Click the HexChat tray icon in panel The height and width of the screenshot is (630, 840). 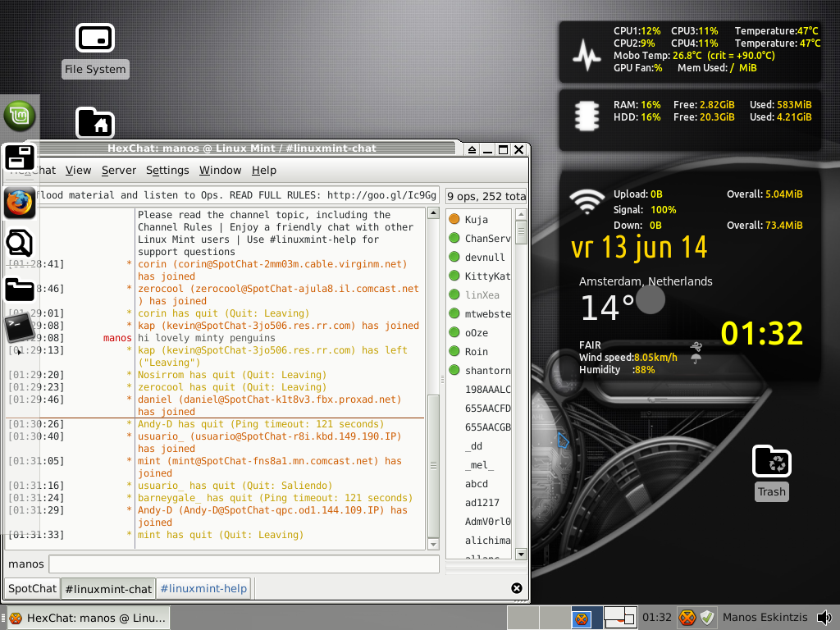point(687,617)
